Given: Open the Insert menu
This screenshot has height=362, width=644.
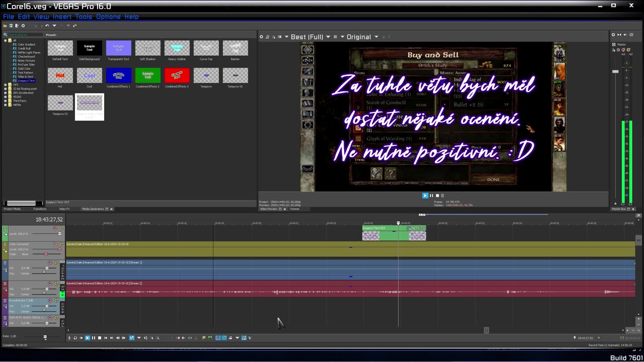Looking at the screenshot, I should (x=62, y=17).
